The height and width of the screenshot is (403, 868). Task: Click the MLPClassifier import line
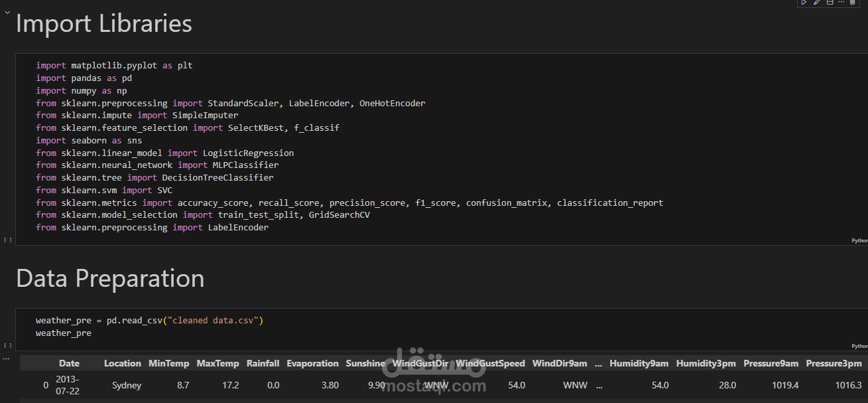click(157, 165)
